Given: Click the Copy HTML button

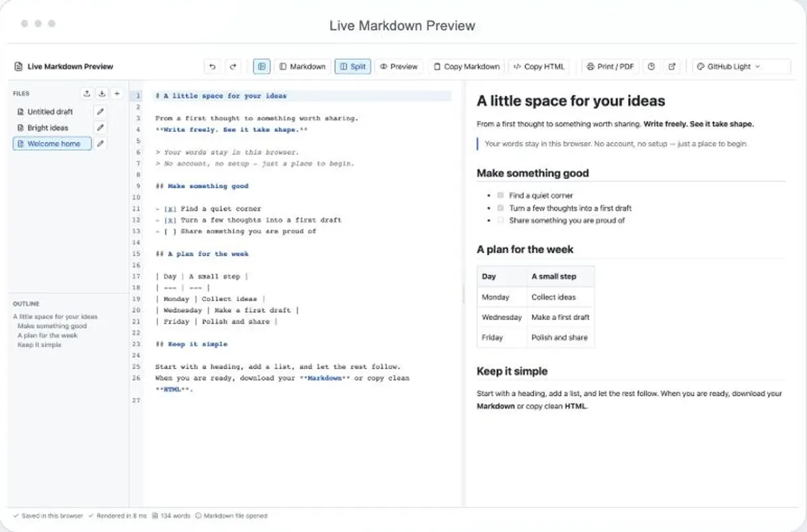Looking at the screenshot, I should coord(539,67).
